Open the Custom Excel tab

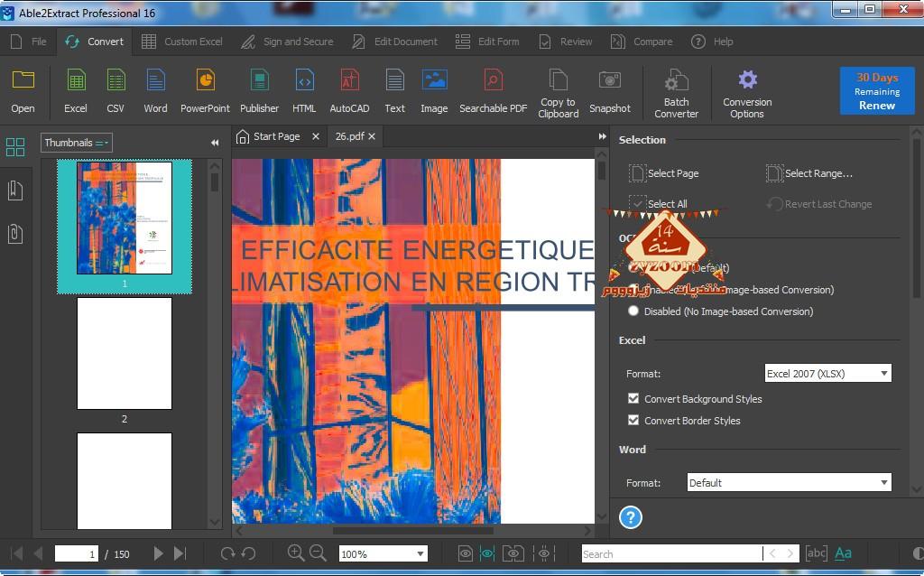click(x=182, y=42)
